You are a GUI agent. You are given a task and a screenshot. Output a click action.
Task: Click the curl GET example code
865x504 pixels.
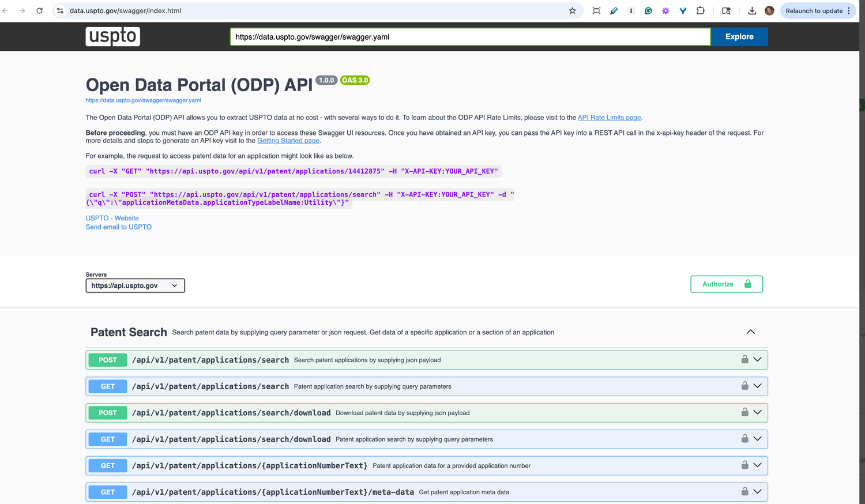[294, 171]
